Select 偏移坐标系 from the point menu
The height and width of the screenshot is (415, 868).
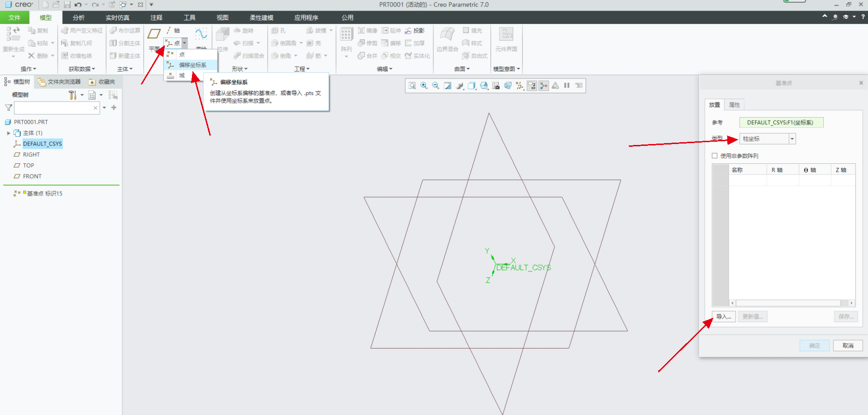[x=192, y=65]
